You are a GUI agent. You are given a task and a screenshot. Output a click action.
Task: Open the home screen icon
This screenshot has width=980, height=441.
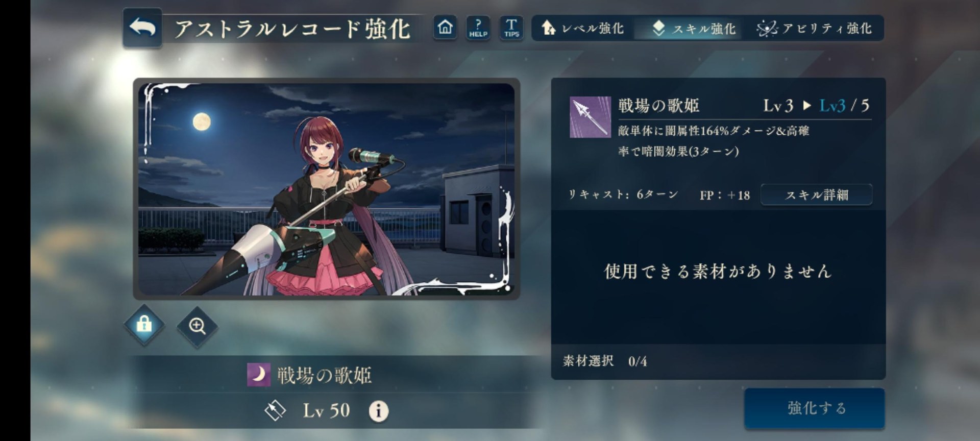pyautogui.click(x=445, y=27)
